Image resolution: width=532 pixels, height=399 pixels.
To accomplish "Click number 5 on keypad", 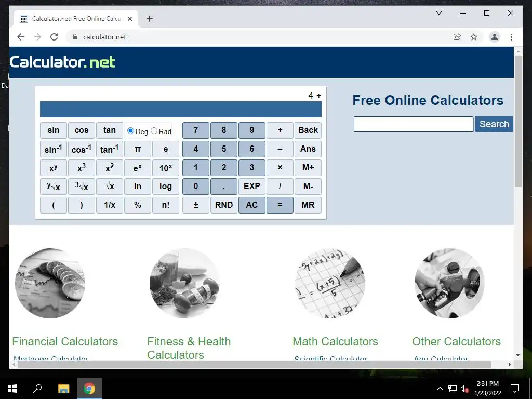I will 224,149.
